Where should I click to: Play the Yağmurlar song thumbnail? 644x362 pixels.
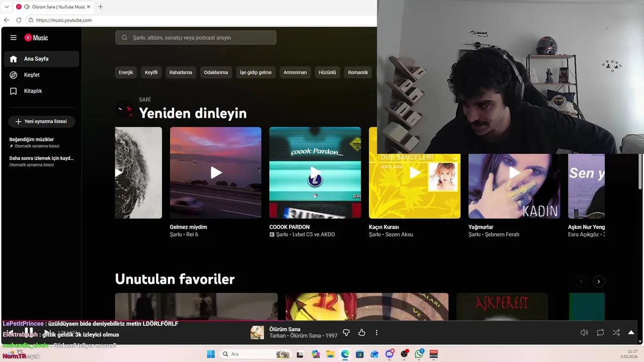coord(514,172)
